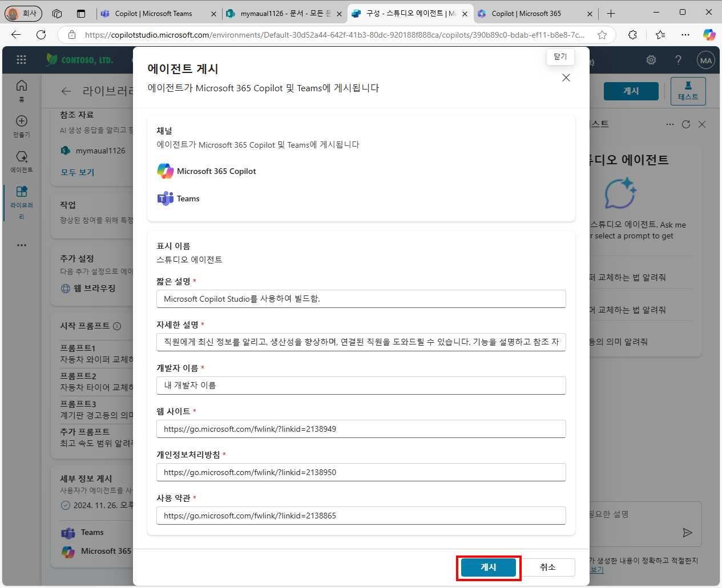722x588 pixels.
Task: Click the 테스트 button in page header
Action: 688,91
